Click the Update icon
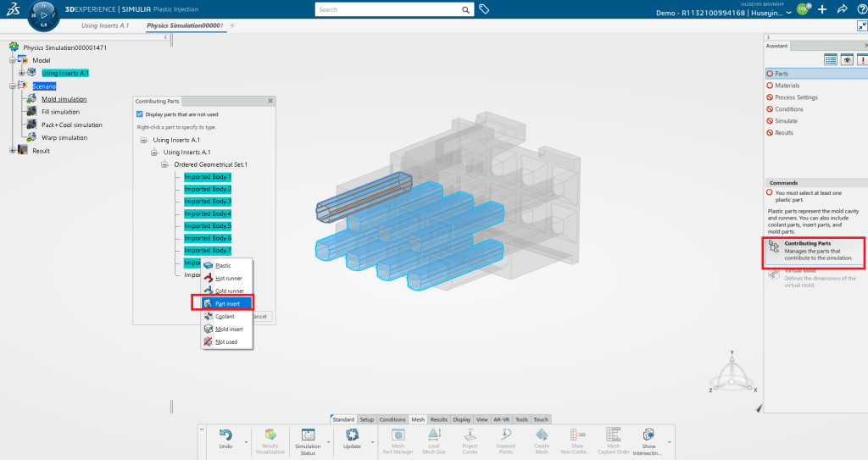The height and width of the screenshot is (460, 868). pyautogui.click(x=352, y=434)
